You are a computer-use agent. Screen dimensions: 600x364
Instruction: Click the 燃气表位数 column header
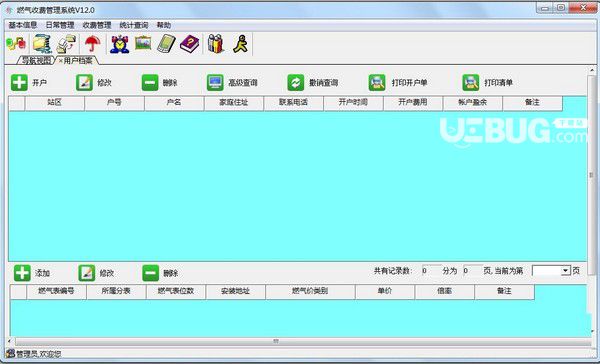(176, 292)
